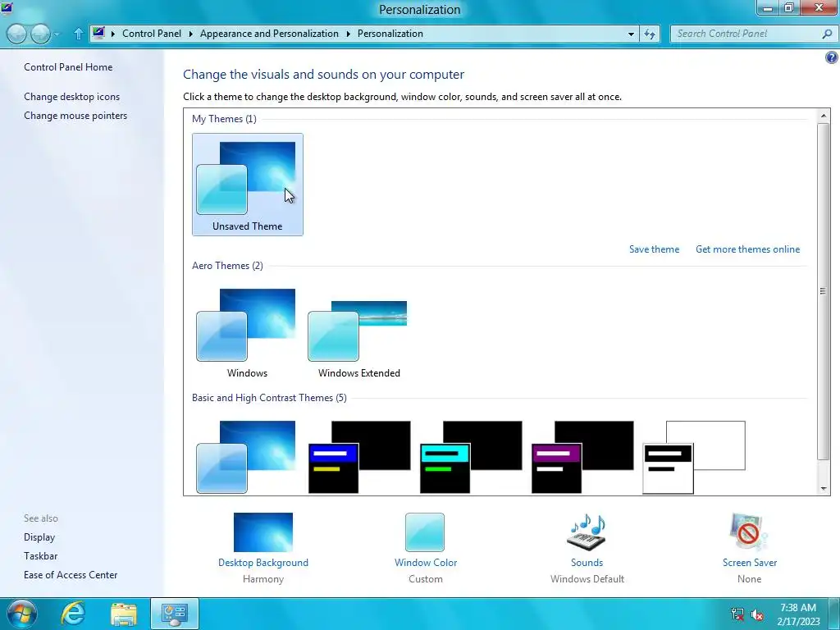
Task: Open the address bar history dropdown
Action: 631,34
